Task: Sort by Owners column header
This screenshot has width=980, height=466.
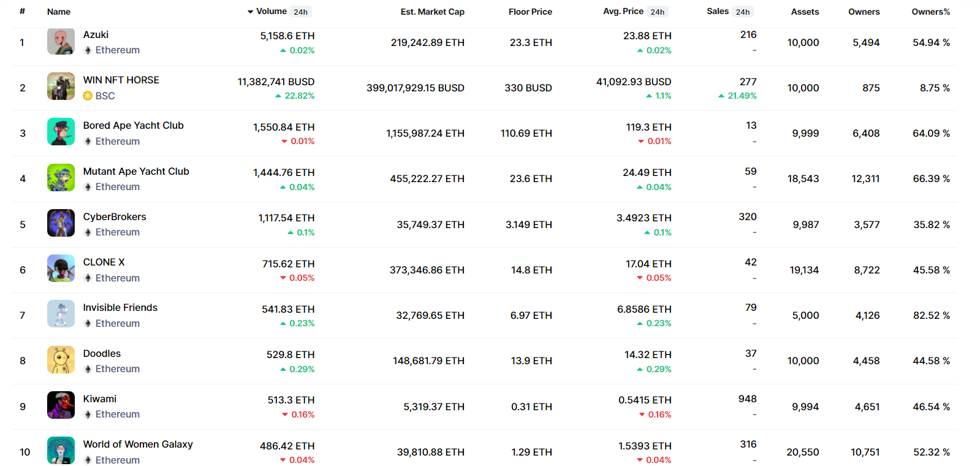Action: coord(864,12)
